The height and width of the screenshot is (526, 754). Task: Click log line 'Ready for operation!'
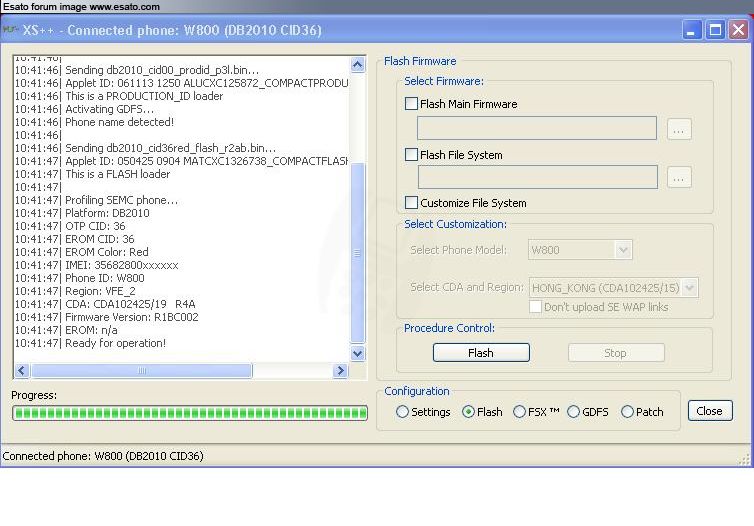[115, 343]
